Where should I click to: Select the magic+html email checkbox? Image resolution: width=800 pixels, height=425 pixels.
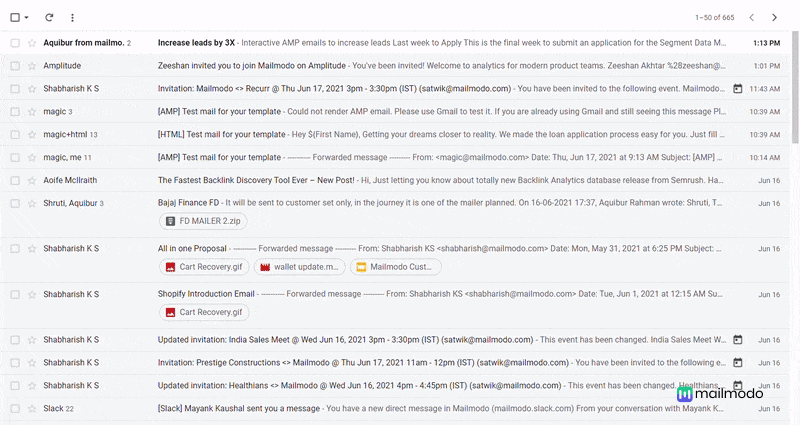coord(15,135)
